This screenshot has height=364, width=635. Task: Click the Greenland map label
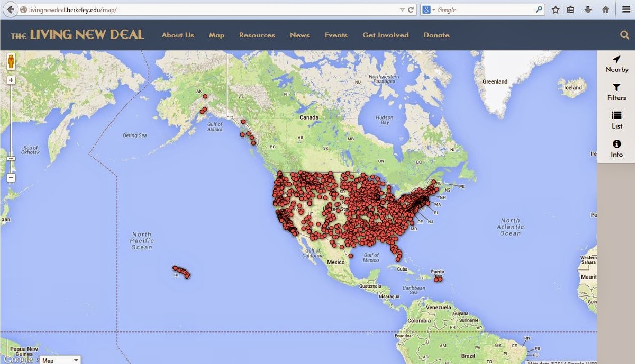click(495, 82)
